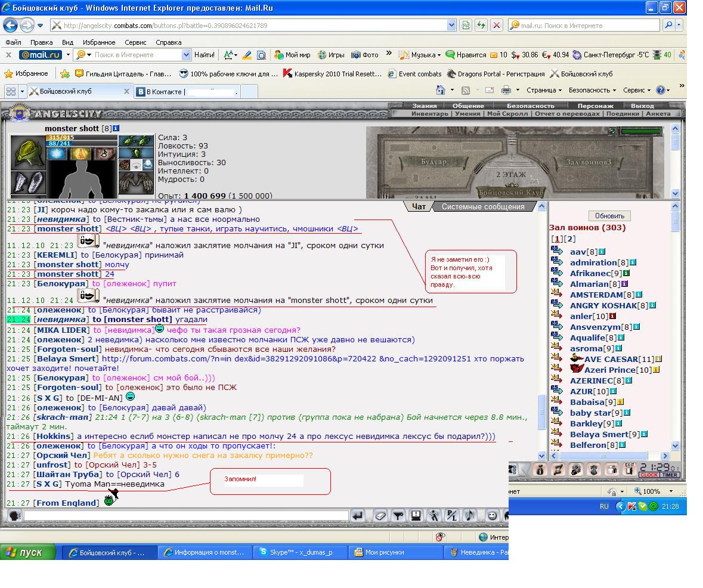
Task: Click the chat send arrow icon
Action: point(357,516)
